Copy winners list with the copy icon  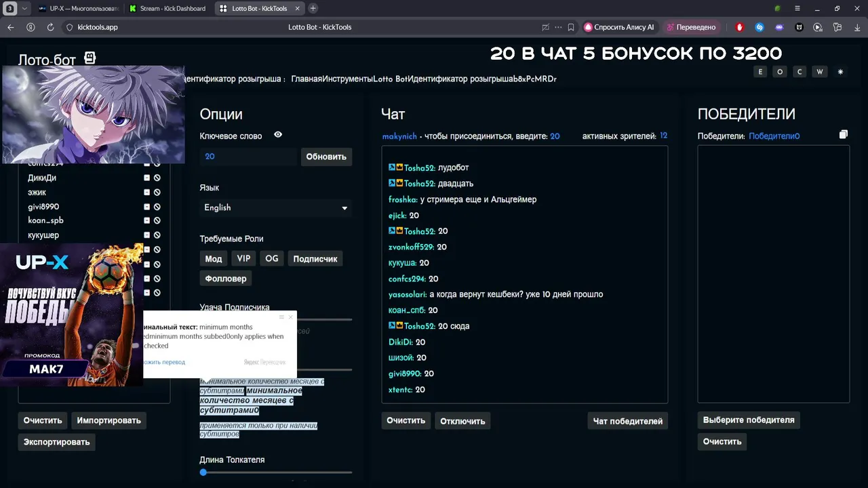click(844, 135)
